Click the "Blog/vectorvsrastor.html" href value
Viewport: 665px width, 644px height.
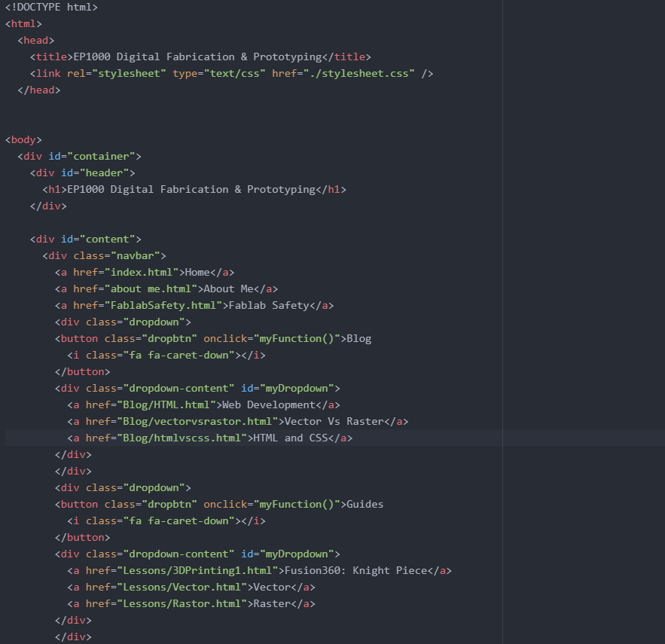(x=197, y=421)
